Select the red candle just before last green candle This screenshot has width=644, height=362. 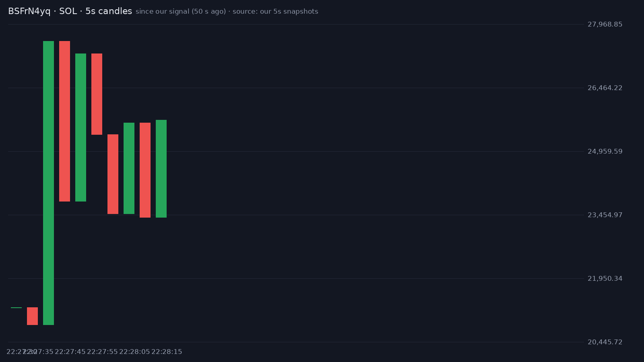(145, 170)
